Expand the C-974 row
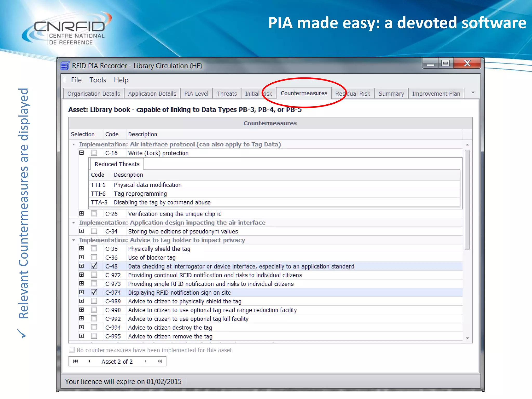Viewport: 532px width, 399px height. (x=82, y=292)
